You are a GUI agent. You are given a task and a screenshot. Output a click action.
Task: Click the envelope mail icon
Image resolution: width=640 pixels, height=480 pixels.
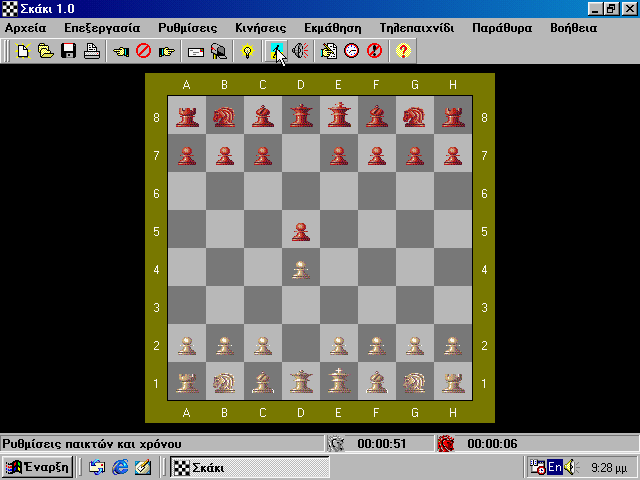pos(196,51)
